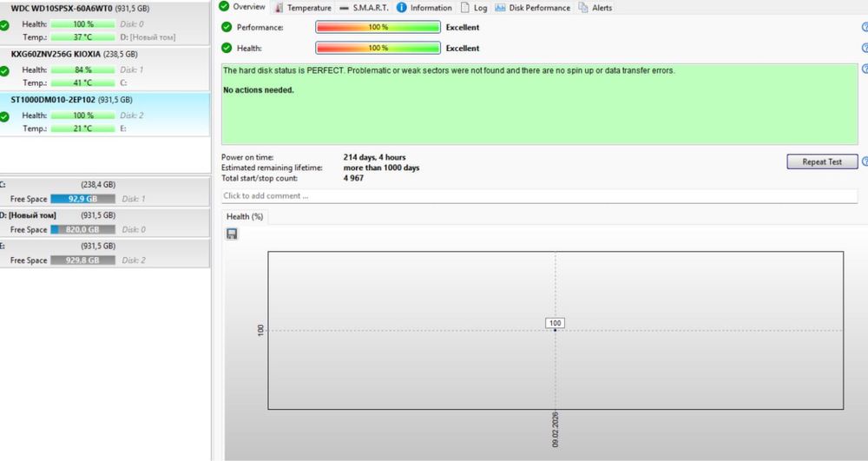Click the '4 967' start/stop count value
The width and height of the screenshot is (868, 461).
pos(354,178)
